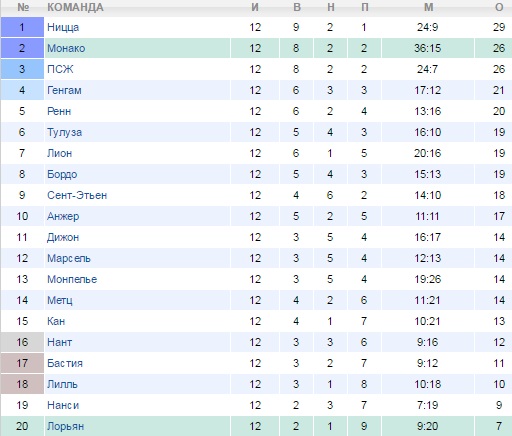Select the Монпелье team link
This screenshot has width=512, height=436.
point(72,279)
